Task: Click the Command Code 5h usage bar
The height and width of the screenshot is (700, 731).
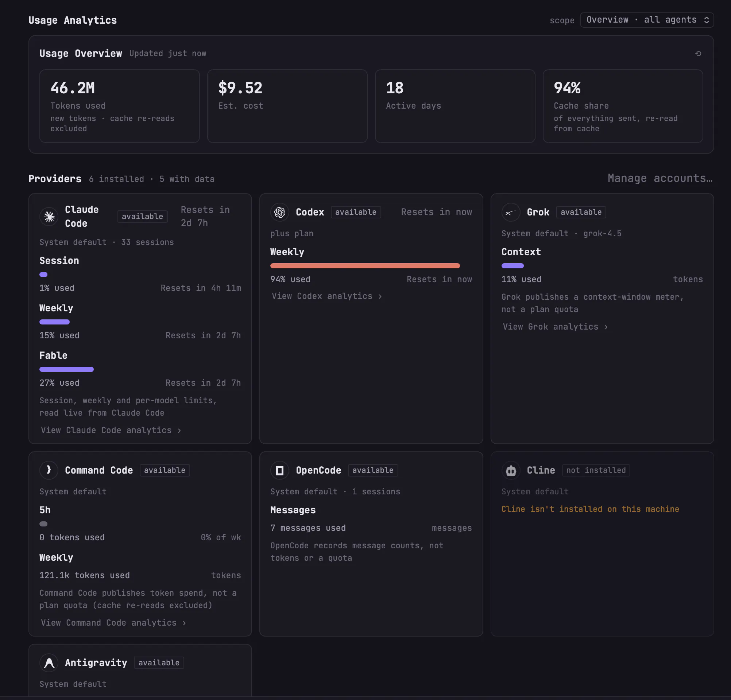Action: (x=44, y=524)
